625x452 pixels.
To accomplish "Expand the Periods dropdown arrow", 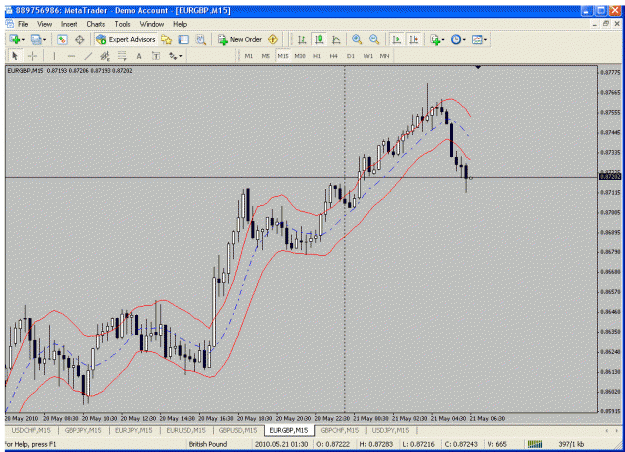I will pyautogui.click(x=464, y=40).
